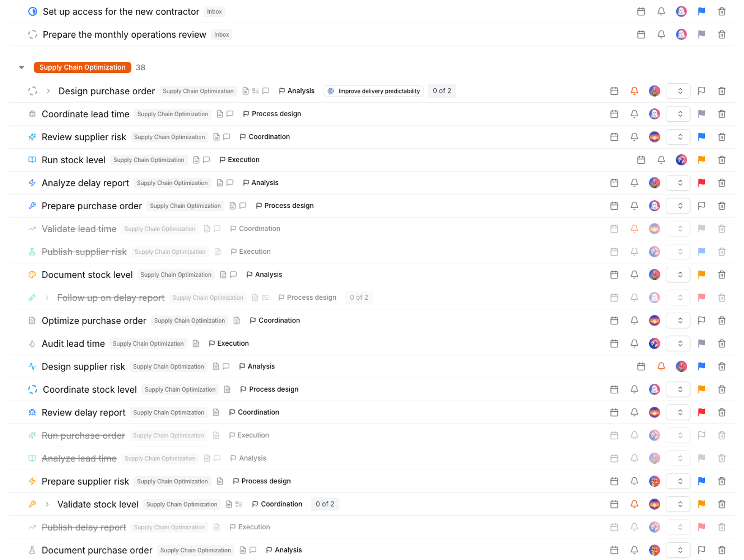Click assignee avatar on 'Audit lead time' row
The image size is (744, 560).
(x=654, y=343)
